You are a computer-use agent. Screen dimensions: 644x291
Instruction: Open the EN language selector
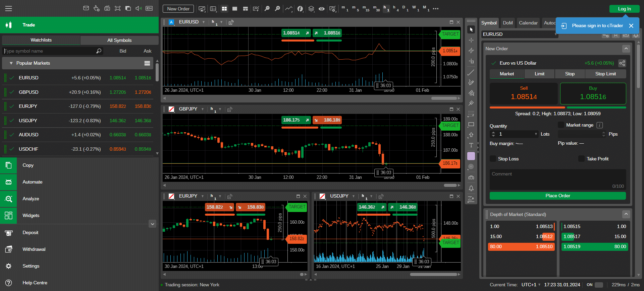149,8
